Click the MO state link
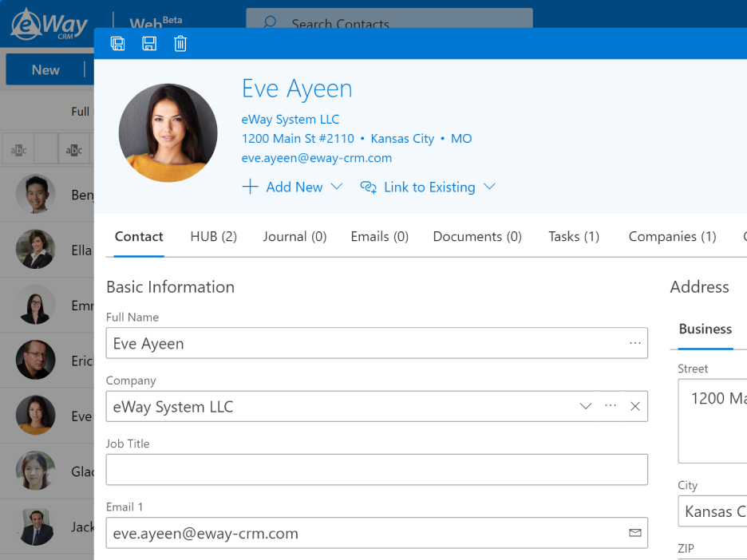 [461, 139]
